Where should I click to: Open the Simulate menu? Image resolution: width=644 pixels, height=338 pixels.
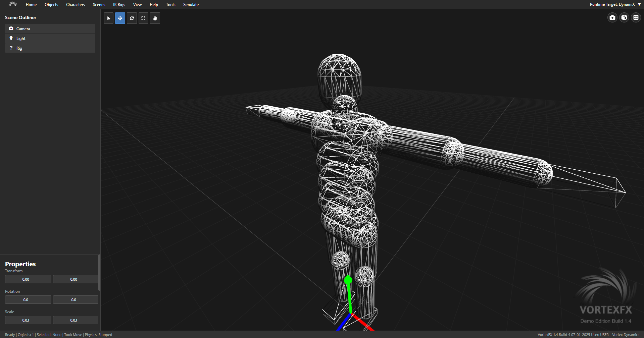[x=191, y=5]
